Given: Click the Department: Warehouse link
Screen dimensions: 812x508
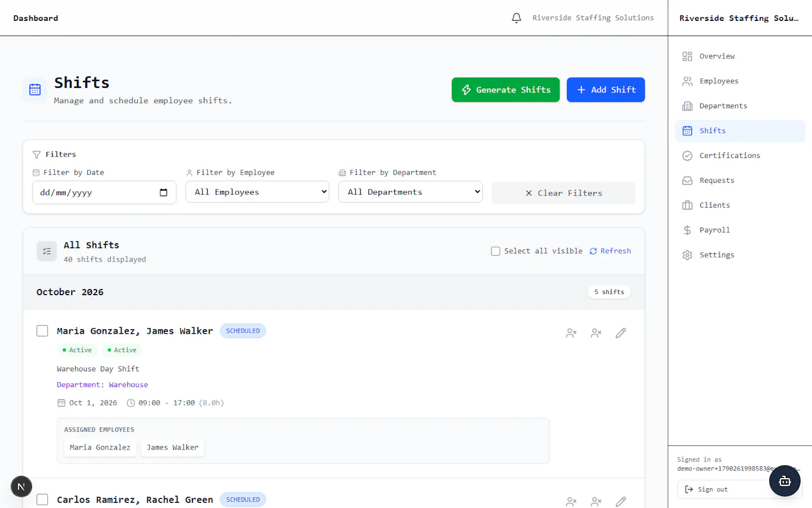Looking at the screenshot, I should click(x=103, y=385).
